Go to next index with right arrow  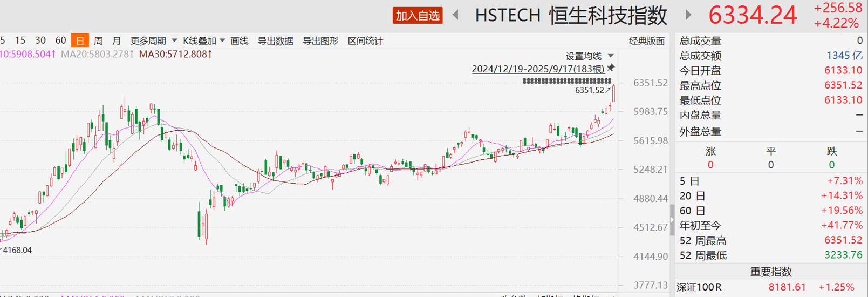pos(688,15)
